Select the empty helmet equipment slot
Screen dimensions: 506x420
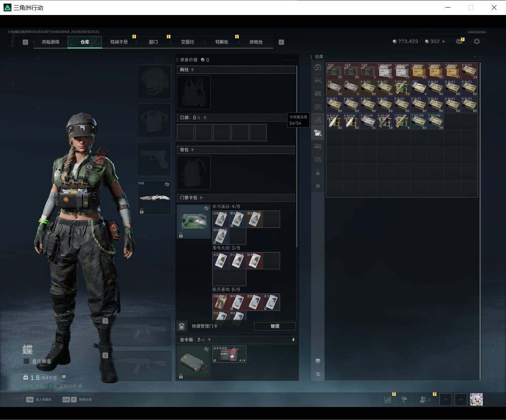click(154, 82)
